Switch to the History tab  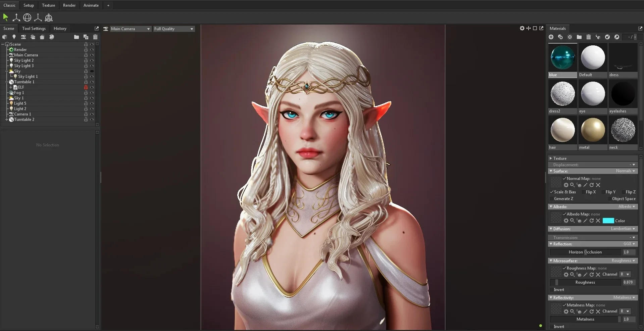[x=60, y=29]
